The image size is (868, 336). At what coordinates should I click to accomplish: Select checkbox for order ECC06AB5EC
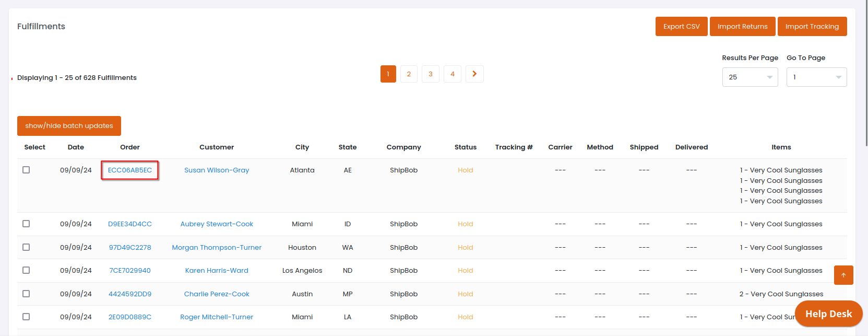(x=26, y=170)
